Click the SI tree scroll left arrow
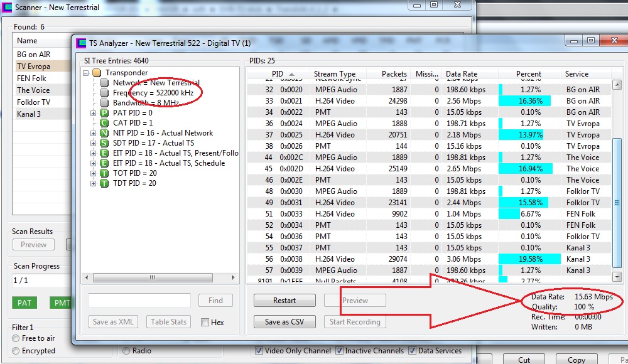 (x=87, y=277)
